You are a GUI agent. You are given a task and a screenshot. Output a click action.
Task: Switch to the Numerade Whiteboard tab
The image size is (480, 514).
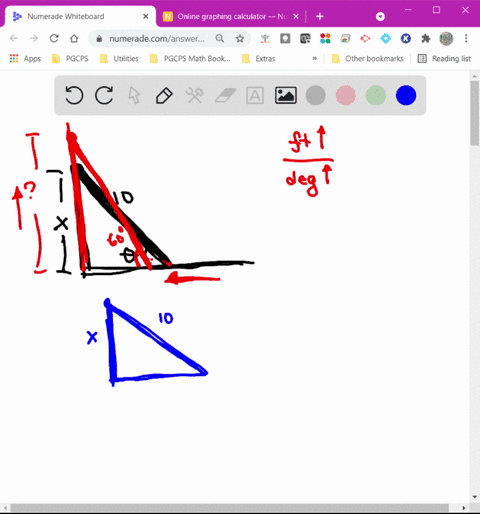coord(80,16)
